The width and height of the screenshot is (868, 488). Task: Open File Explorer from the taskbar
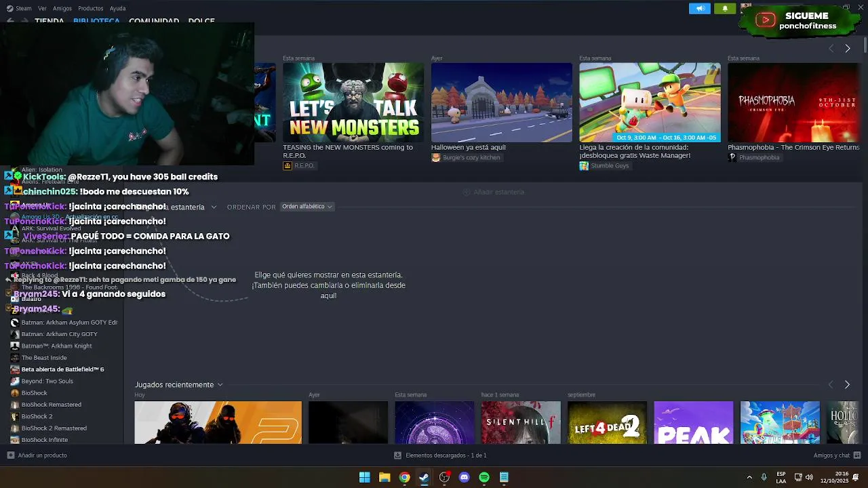coord(384,477)
